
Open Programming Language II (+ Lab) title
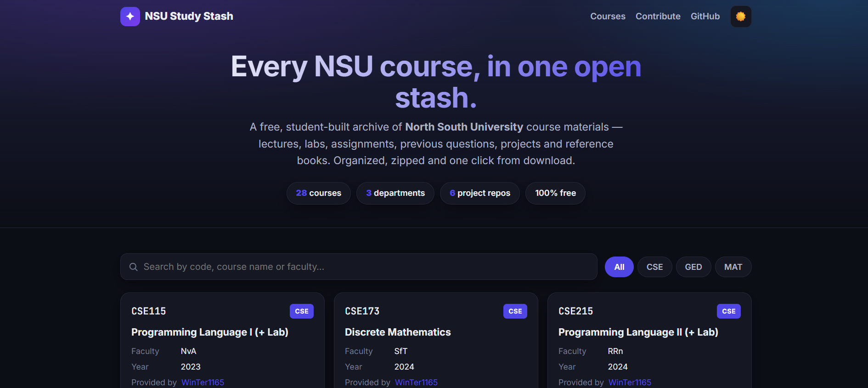click(638, 332)
